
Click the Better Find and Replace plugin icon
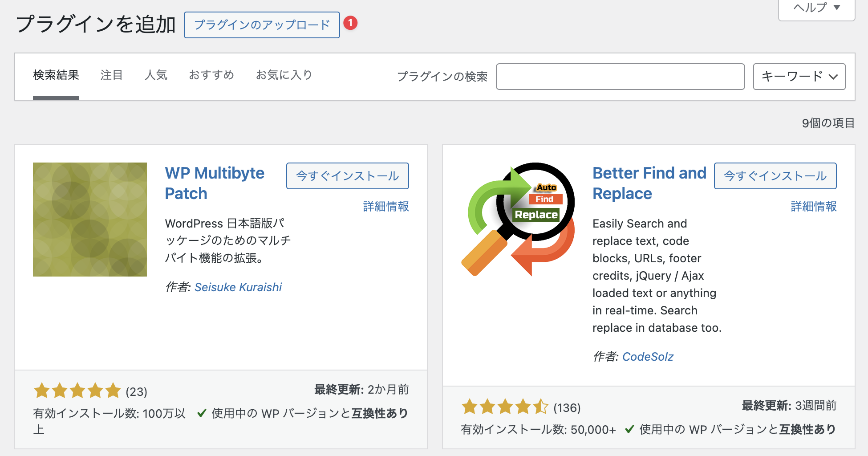click(x=518, y=219)
